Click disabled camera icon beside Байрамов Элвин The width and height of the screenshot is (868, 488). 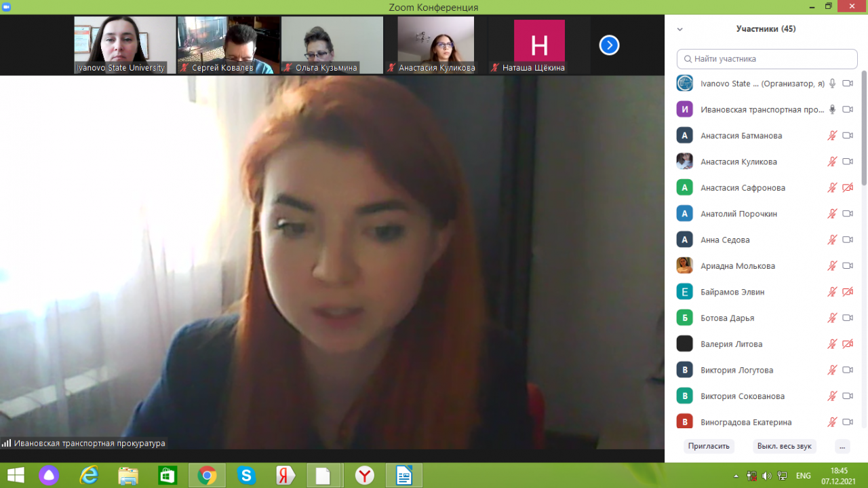[847, 292]
